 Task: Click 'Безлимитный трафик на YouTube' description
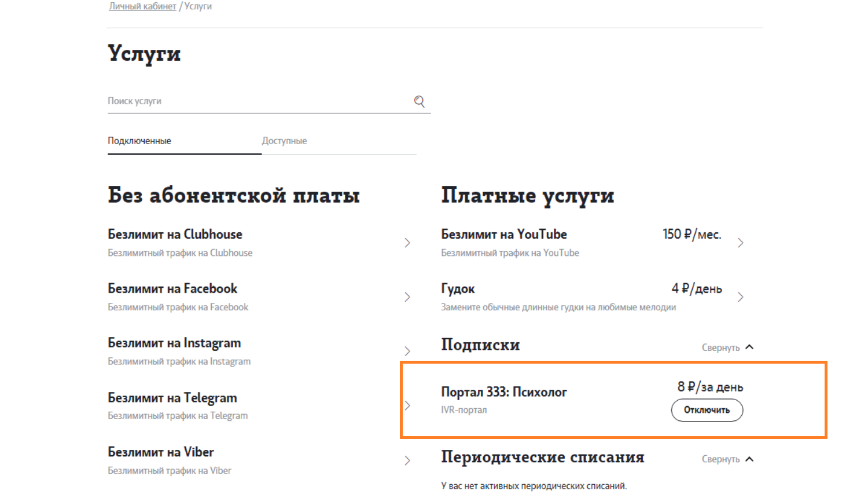tap(510, 253)
